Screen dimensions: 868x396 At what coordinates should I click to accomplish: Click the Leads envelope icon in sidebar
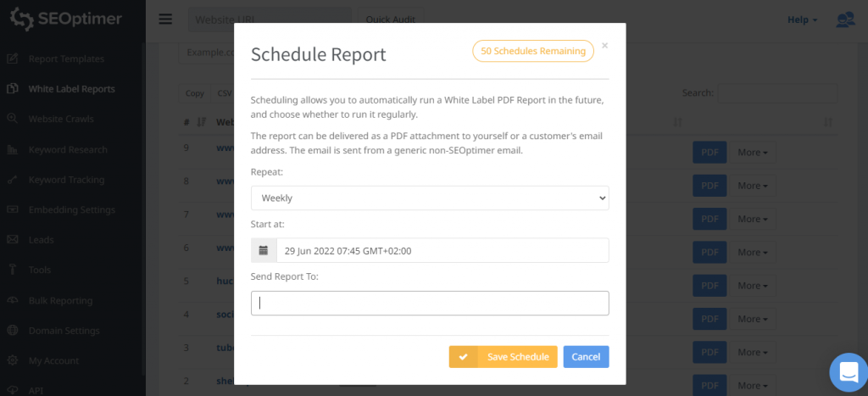tap(12, 240)
